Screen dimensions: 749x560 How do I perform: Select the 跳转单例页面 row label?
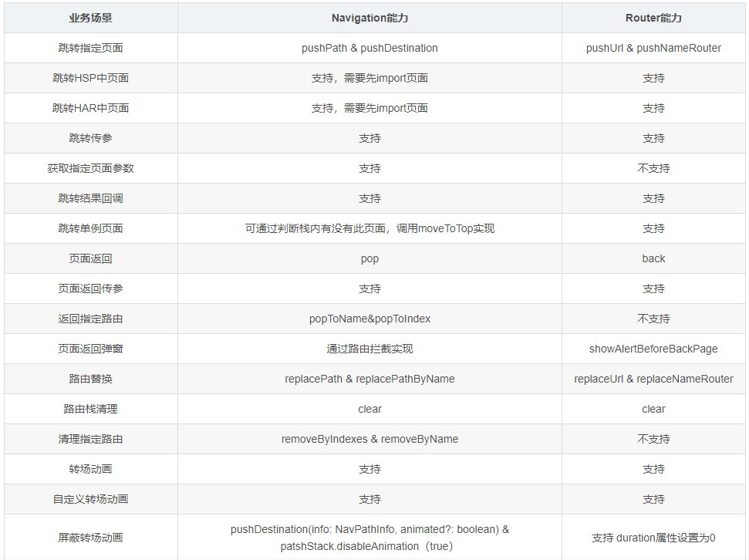(x=91, y=228)
